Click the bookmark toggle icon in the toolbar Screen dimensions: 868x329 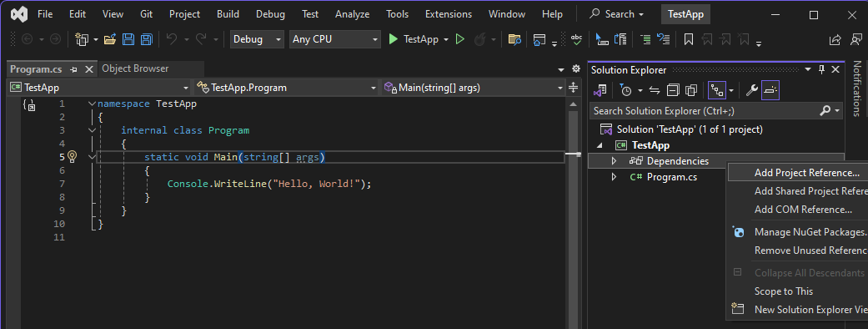coord(689,39)
